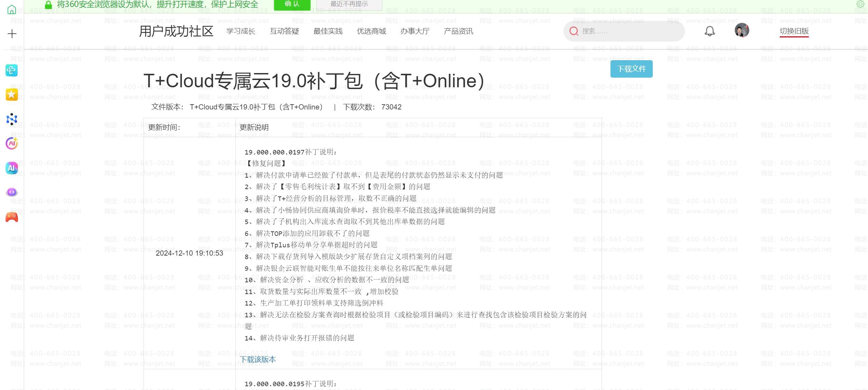Image resolution: width=868 pixels, height=390 pixels.
Task: Open the notification bell icon
Action: pyautogui.click(x=709, y=31)
